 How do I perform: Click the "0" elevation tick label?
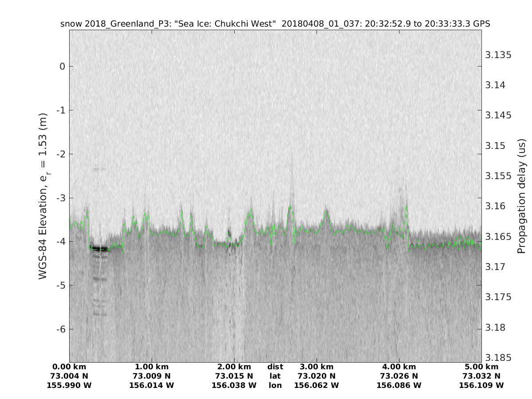63,66
